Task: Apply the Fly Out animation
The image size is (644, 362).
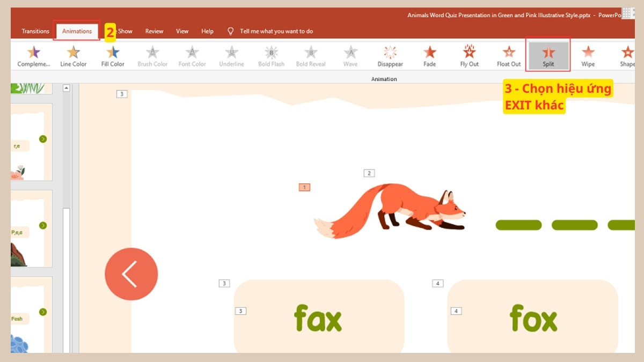Action: coord(469,55)
